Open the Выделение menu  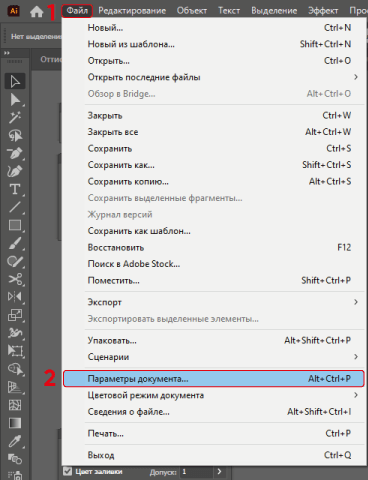274,11
